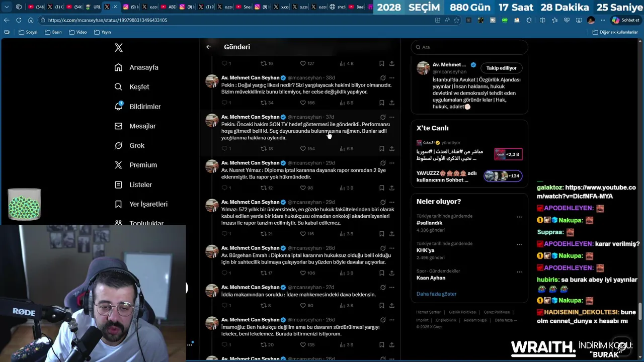The image size is (644, 362).
Task: Bookmark the 'Önceki hakim SON TV' post
Action: coord(382,149)
